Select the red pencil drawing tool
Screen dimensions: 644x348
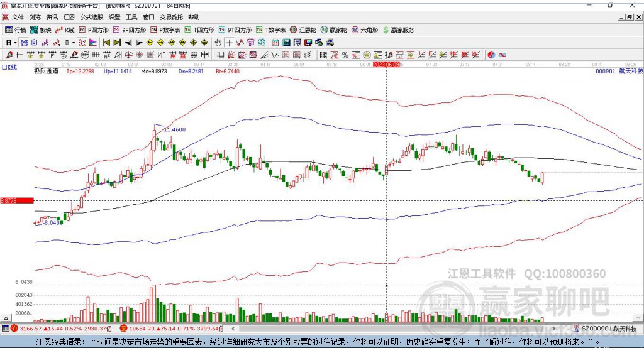click(9, 55)
